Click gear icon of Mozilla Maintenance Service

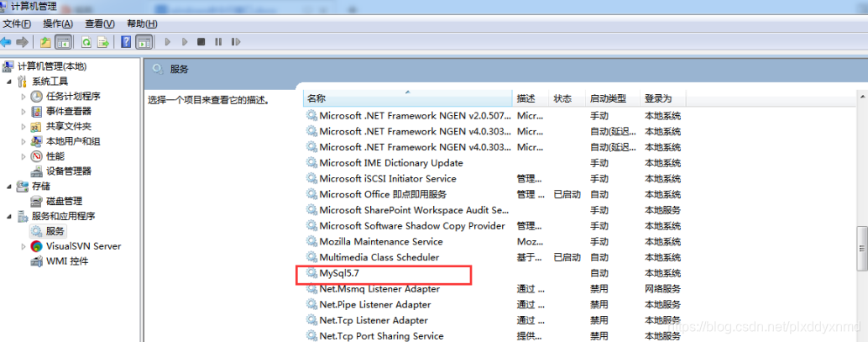[x=312, y=242]
